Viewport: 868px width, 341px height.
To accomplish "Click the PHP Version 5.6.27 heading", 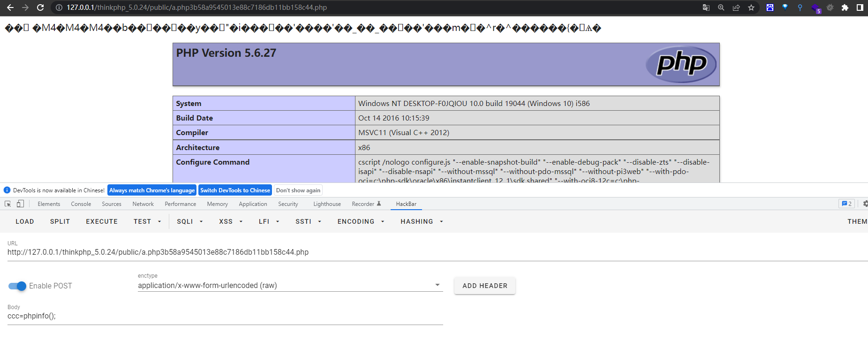I will 226,53.
